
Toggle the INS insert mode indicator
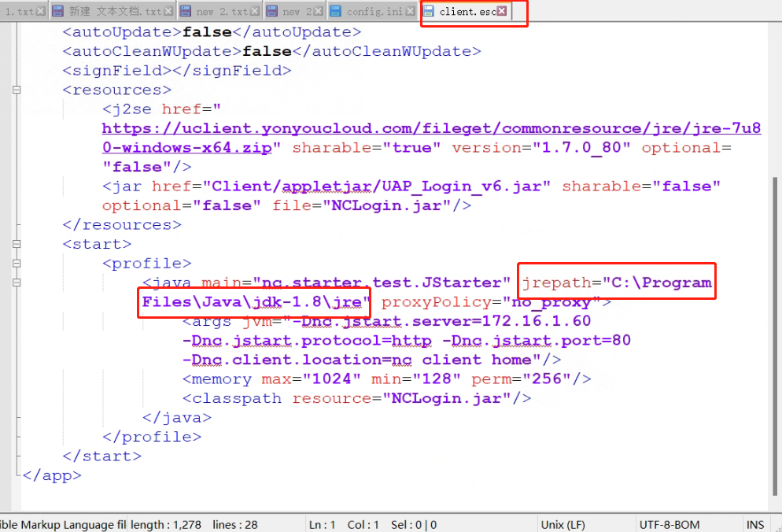click(x=754, y=525)
